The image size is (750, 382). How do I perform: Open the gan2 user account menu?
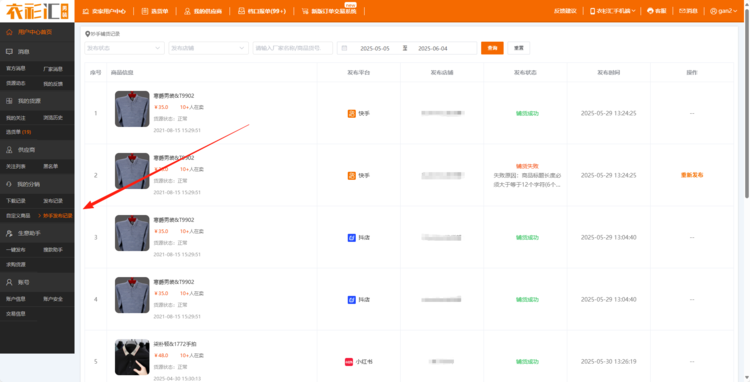724,11
